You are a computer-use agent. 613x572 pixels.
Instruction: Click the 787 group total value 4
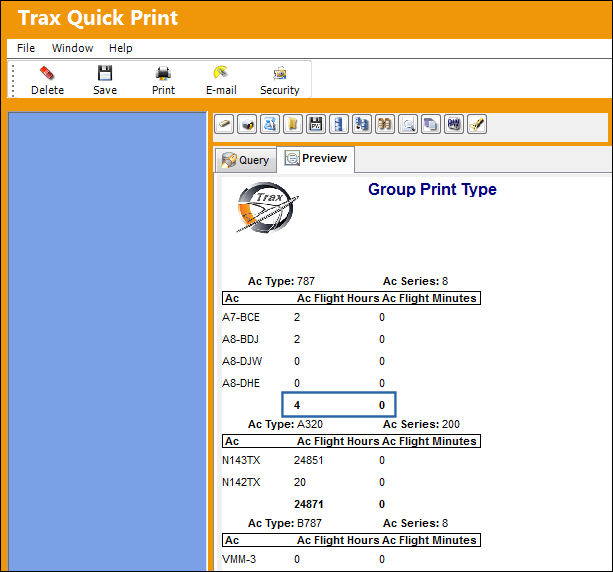(297, 405)
